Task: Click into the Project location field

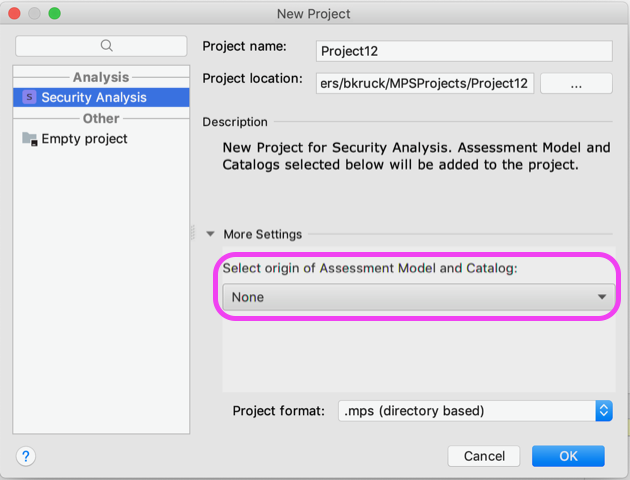Action: pyautogui.click(x=426, y=83)
